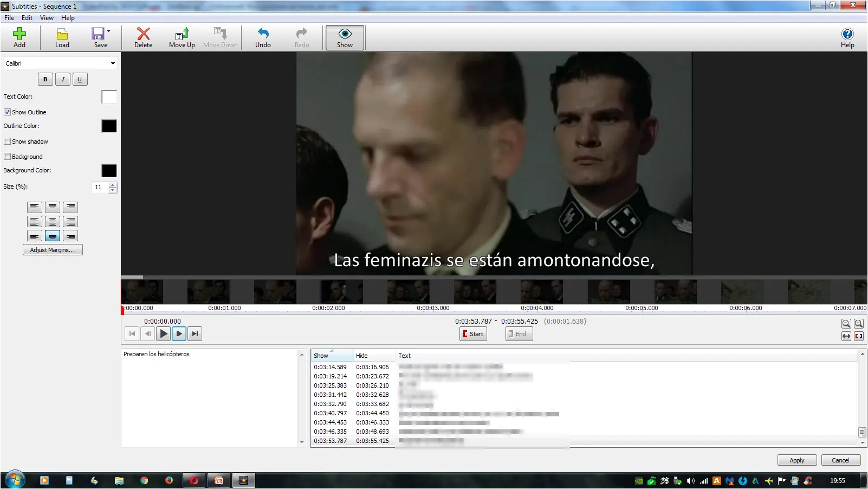
Task: Click in the subtitle text editor
Action: pyautogui.click(x=210, y=398)
